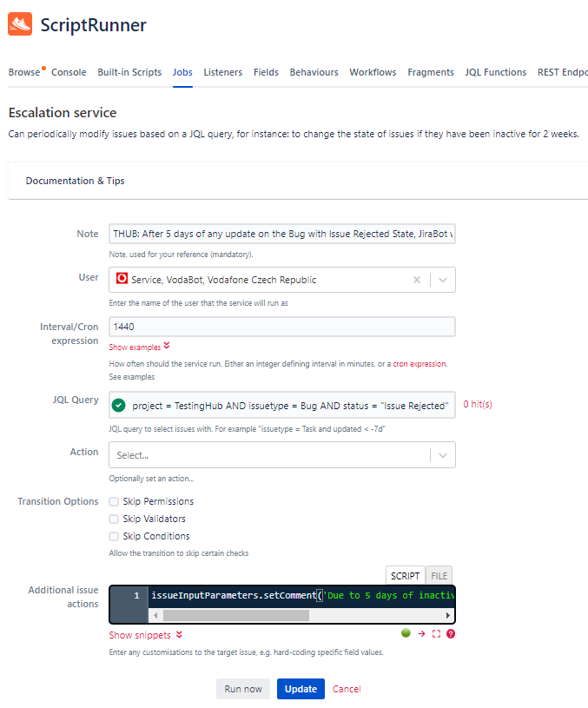Click the script editor left scroll arrow

(x=155, y=615)
